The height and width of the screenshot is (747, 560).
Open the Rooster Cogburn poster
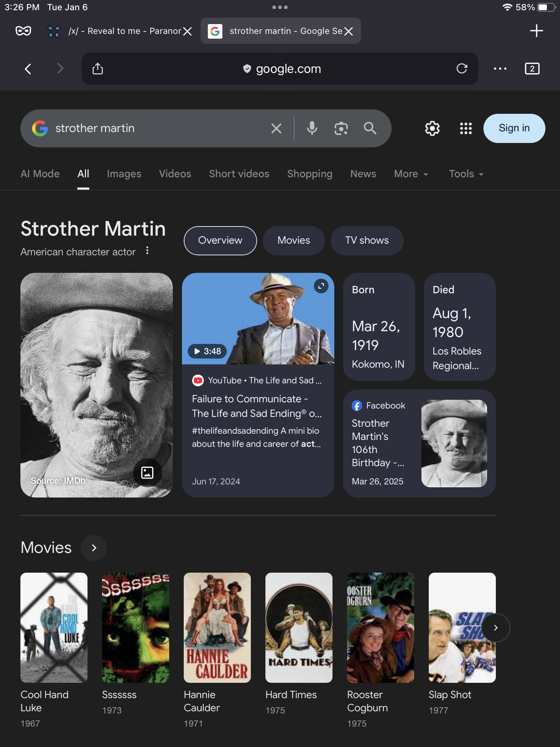381,628
